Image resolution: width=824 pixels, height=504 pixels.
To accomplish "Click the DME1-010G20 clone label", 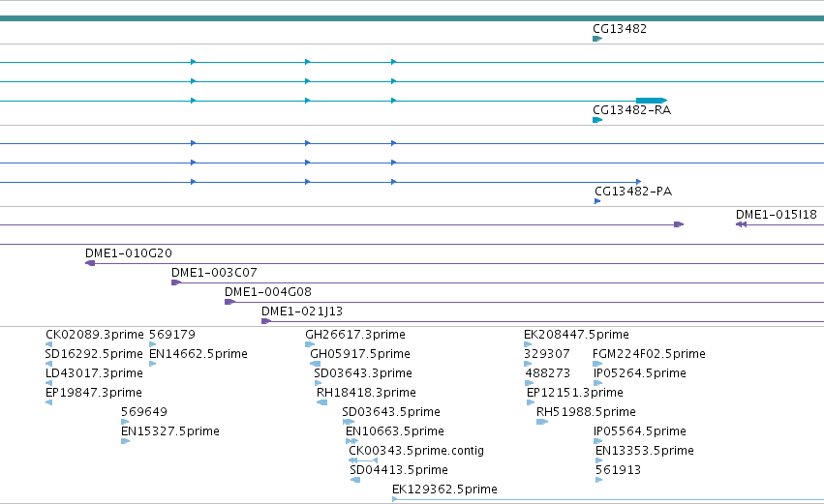I will pyautogui.click(x=129, y=253).
